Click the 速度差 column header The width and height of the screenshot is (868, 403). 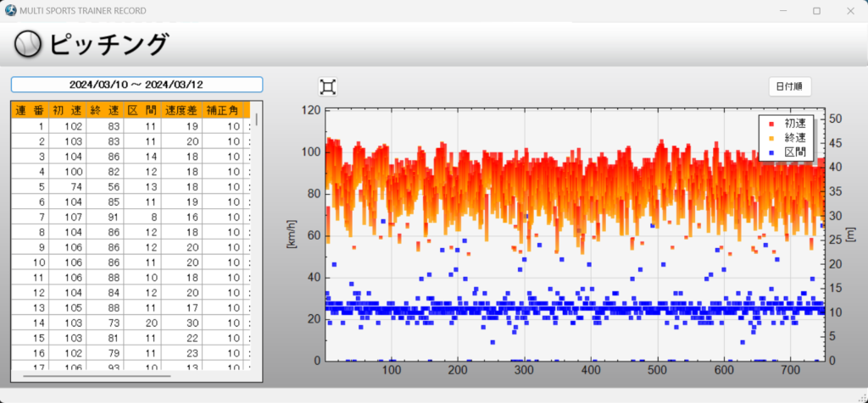click(181, 110)
